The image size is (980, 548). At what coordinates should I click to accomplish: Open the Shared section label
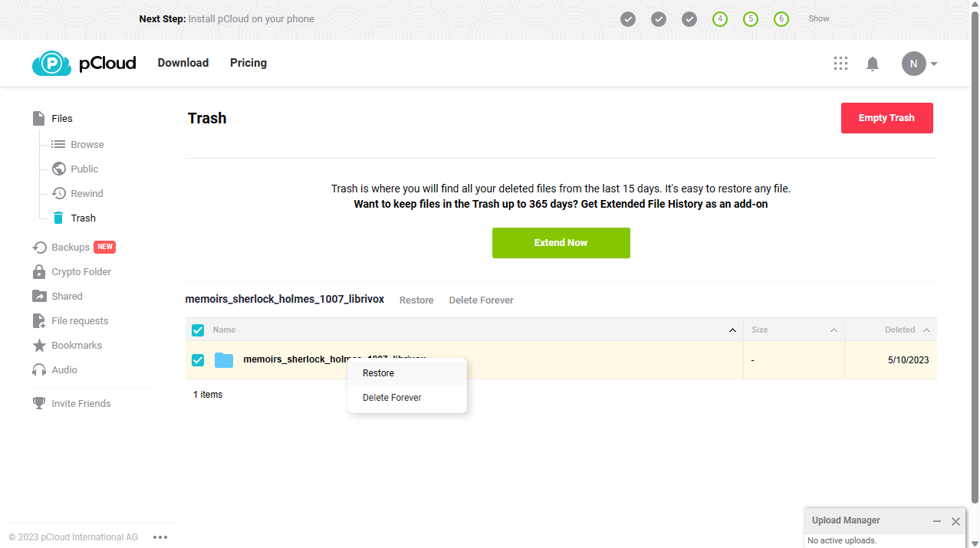[67, 296]
